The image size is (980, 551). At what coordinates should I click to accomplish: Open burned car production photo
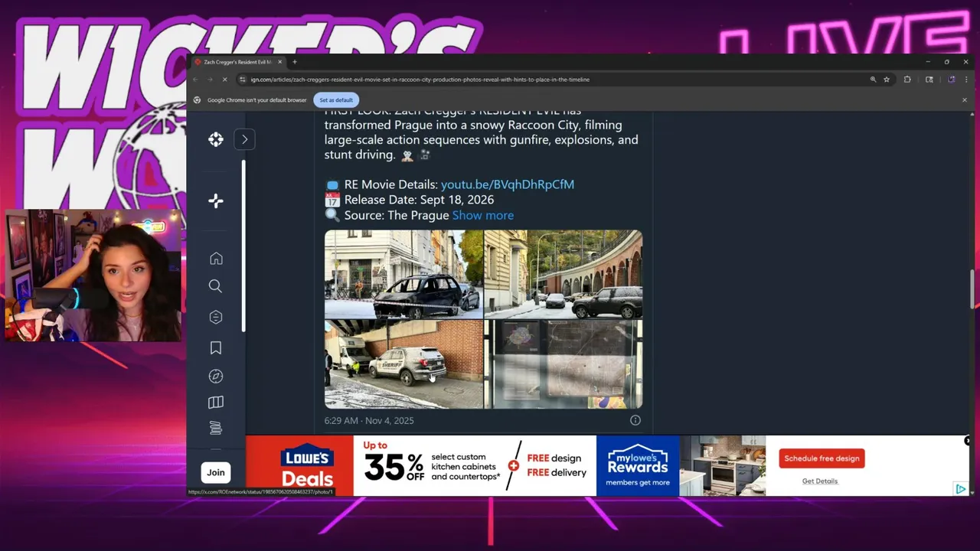click(x=403, y=274)
